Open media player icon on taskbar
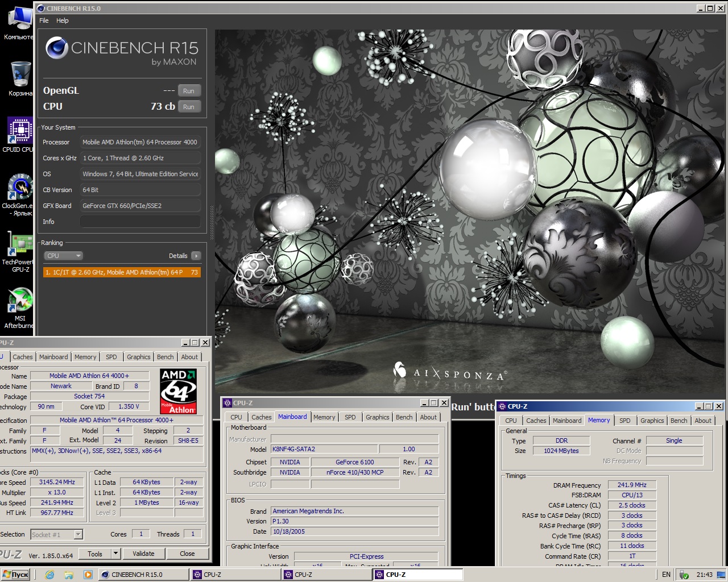Viewport: 728px width, 582px height. point(88,575)
